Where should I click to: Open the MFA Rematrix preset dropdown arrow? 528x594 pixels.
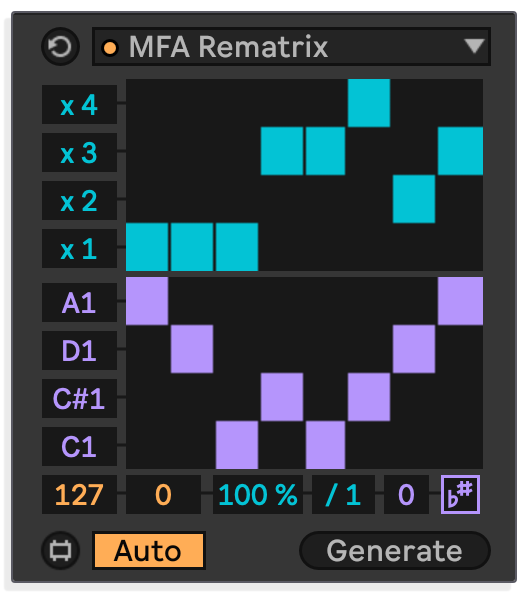474,47
